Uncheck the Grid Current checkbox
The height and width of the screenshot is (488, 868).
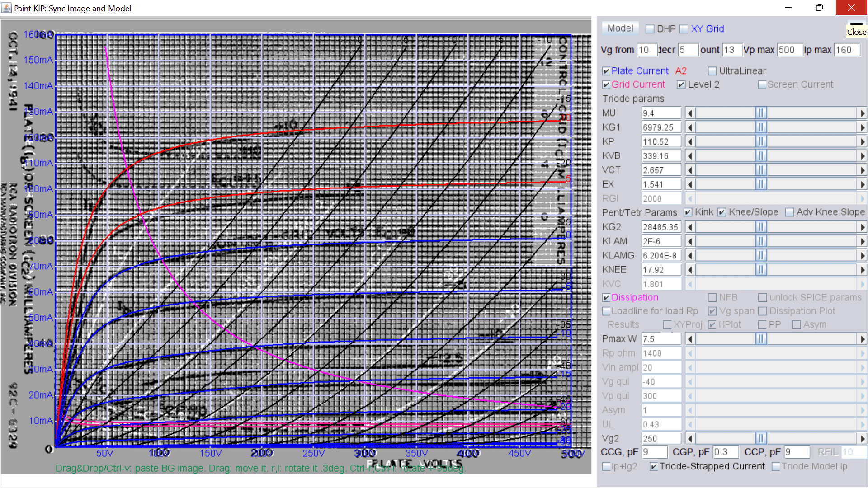pos(606,84)
